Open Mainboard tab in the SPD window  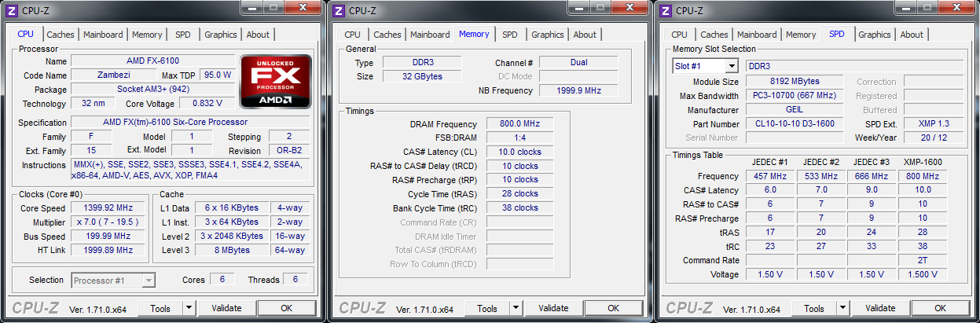pos(757,35)
